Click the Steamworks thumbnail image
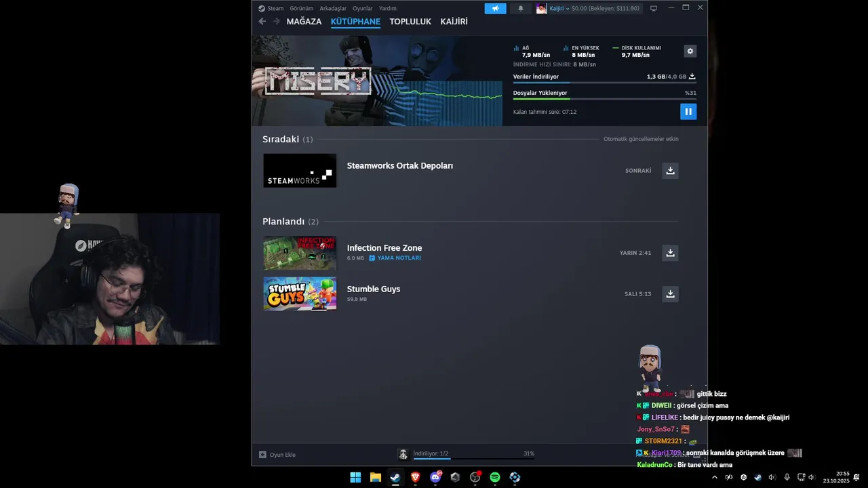The width and height of the screenshot is (868, 488). pyautogui.click(x=300, y=171)
